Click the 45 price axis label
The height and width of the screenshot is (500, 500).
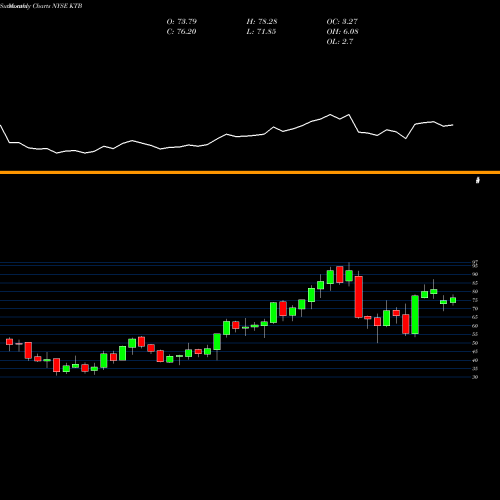click(475, 351)
